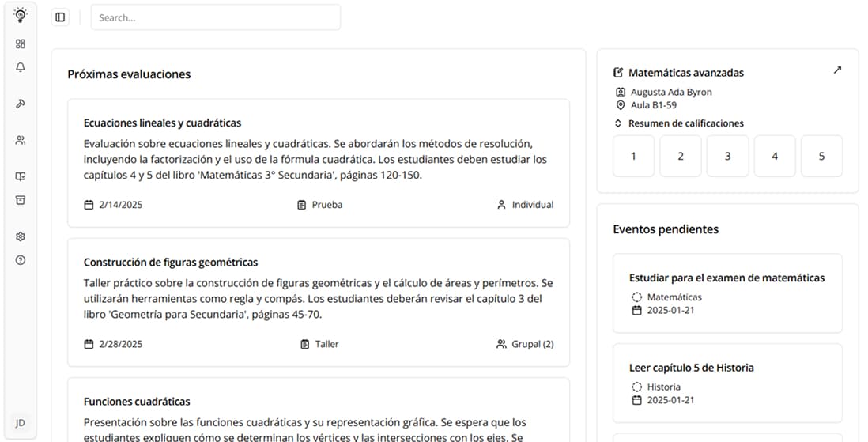Open notifications bell in sidebar

pyautogui.click(x=21, y=67)
